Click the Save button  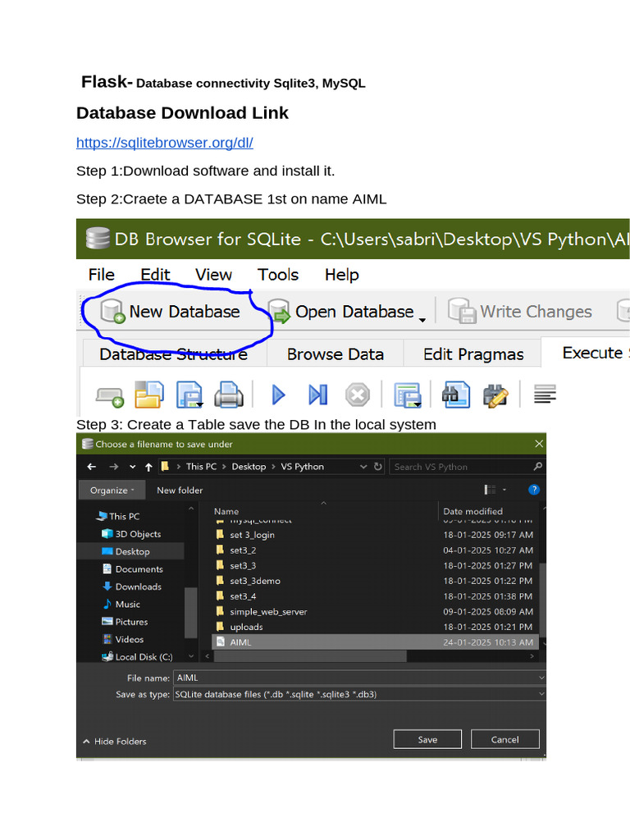tap(427, 739)
